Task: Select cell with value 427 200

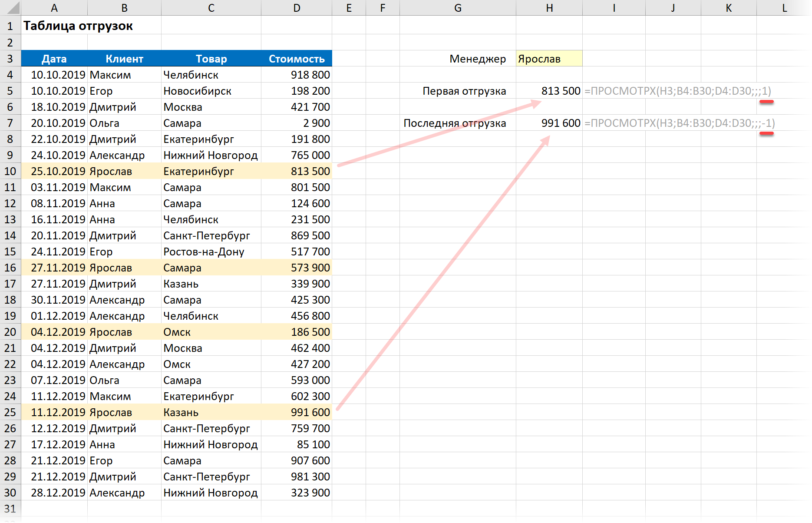Action: point(297,364)
